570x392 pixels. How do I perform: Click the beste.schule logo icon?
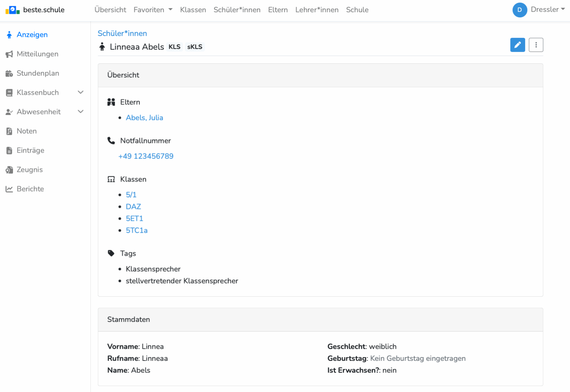[13, 10]
